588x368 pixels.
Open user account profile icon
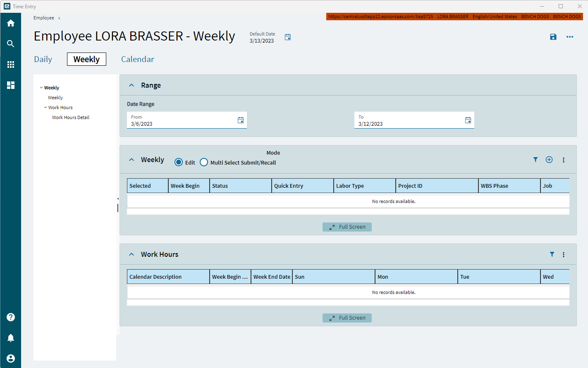coord(11,358)
